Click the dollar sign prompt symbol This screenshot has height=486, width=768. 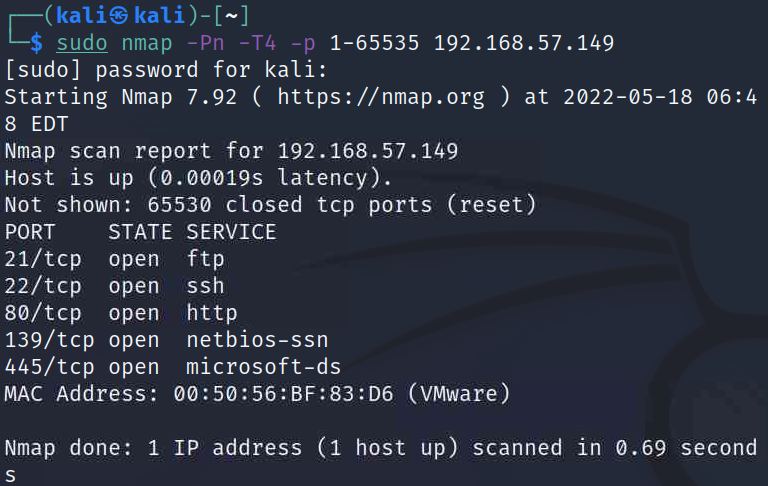click(36, 43)
